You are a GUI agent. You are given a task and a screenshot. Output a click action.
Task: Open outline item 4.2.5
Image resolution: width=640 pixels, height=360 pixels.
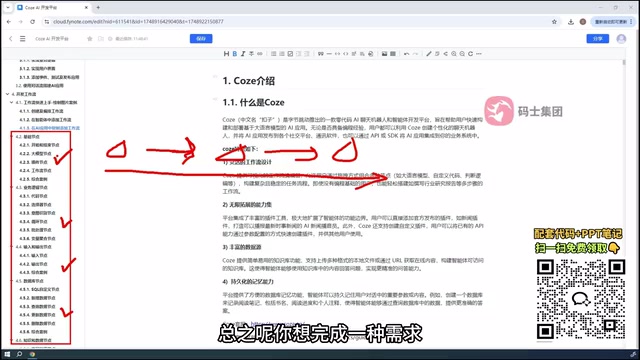(x=33, y=179)
